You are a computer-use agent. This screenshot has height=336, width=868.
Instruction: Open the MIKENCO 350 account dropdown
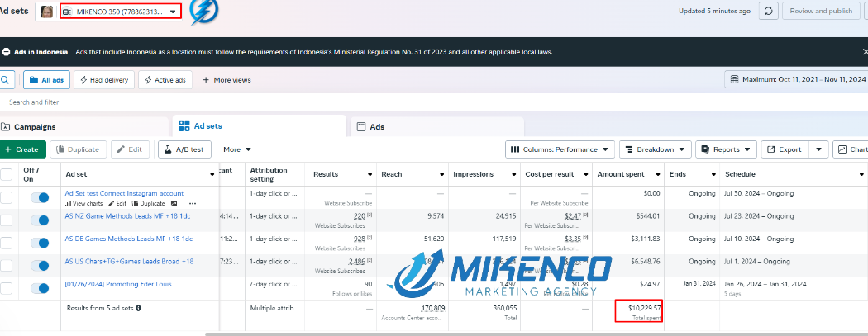(121, 12)
